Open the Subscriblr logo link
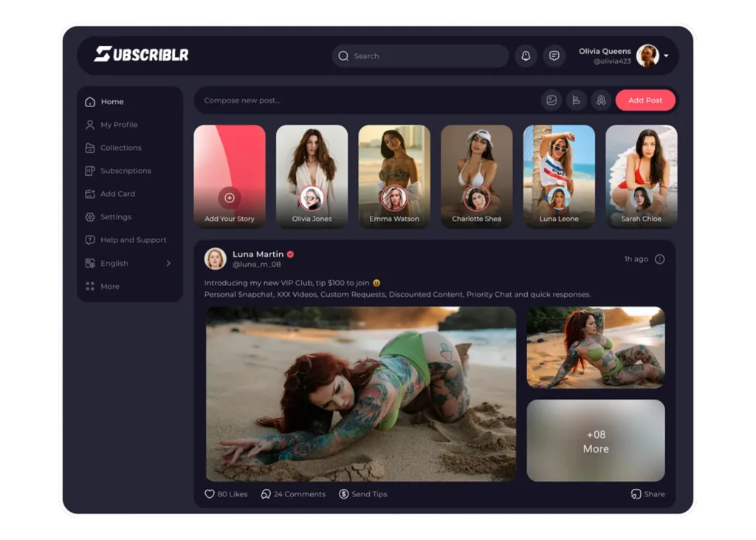 click(x=141, y=55)
